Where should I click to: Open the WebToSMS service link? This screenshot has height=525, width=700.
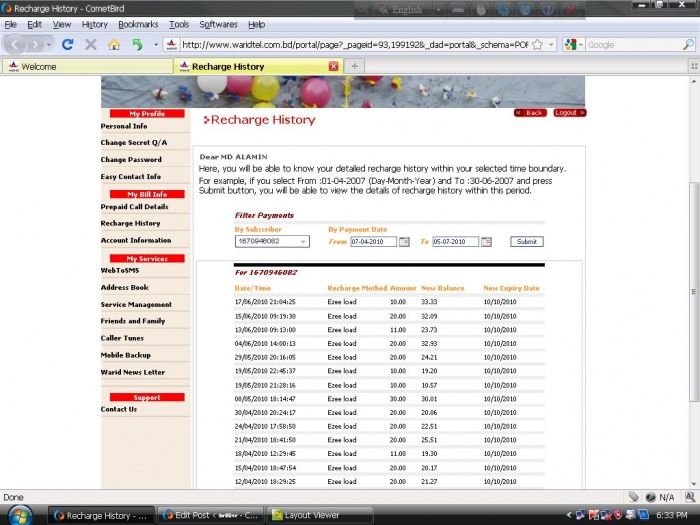pyautogui.click(x=120, y=271)
